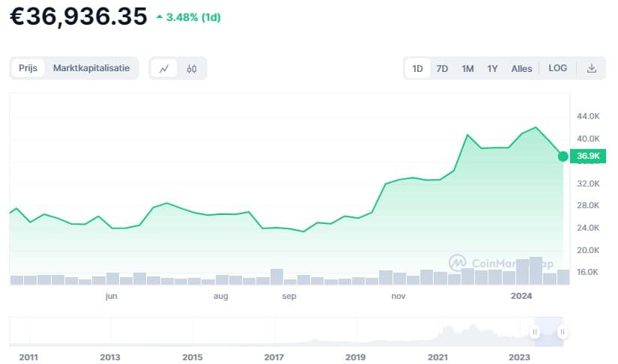The width and height of the screenshot is (618, 364).
Task: Click the 2024 axis label
Action: click(521, 296)
